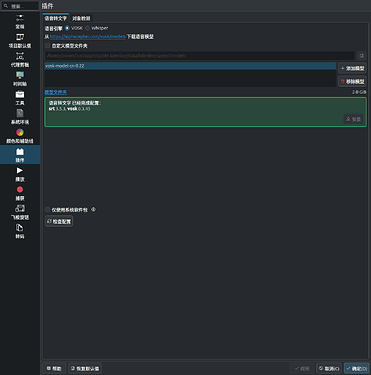Switch to the 转码 (Transcode) settings page
Viewport: 371px width, 375px height.
click(x=20, y=231)
